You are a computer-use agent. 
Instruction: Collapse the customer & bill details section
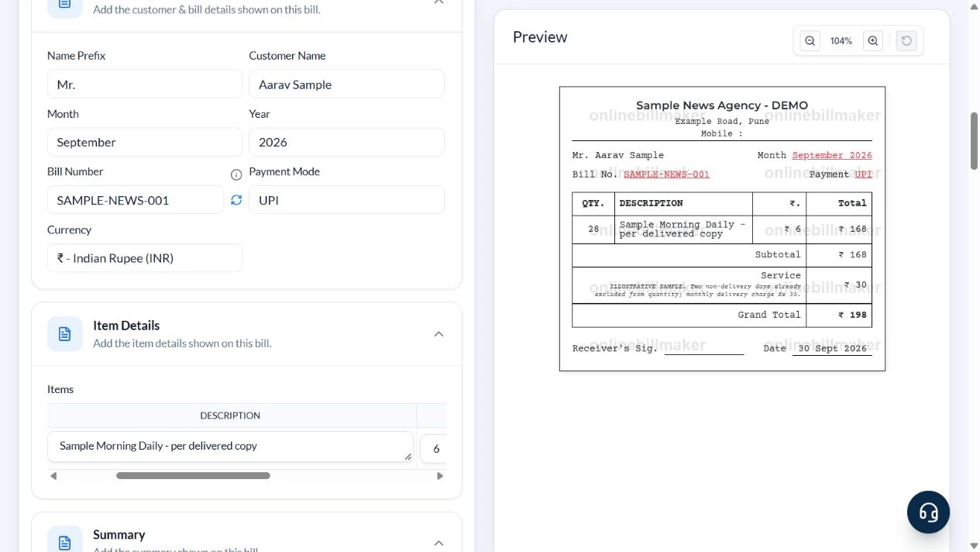point(438,2)
